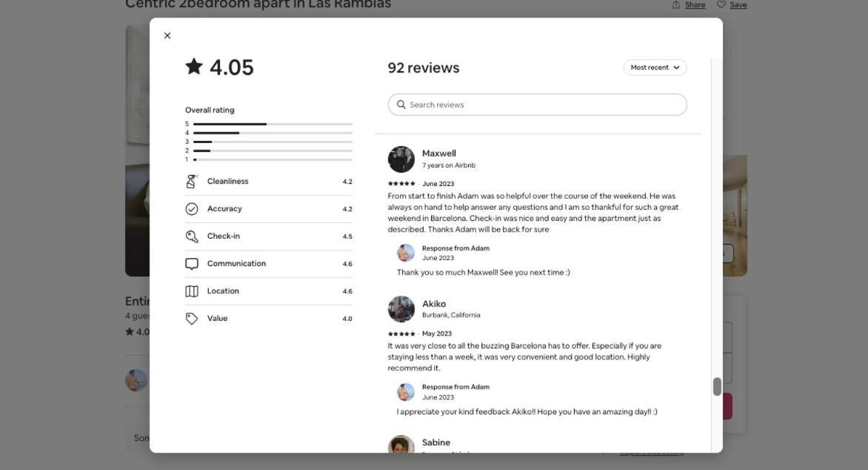Click the Akiko reviewer name
This screenshot has width=868, height=470.
pyautogui.click(x=434, y=304)
